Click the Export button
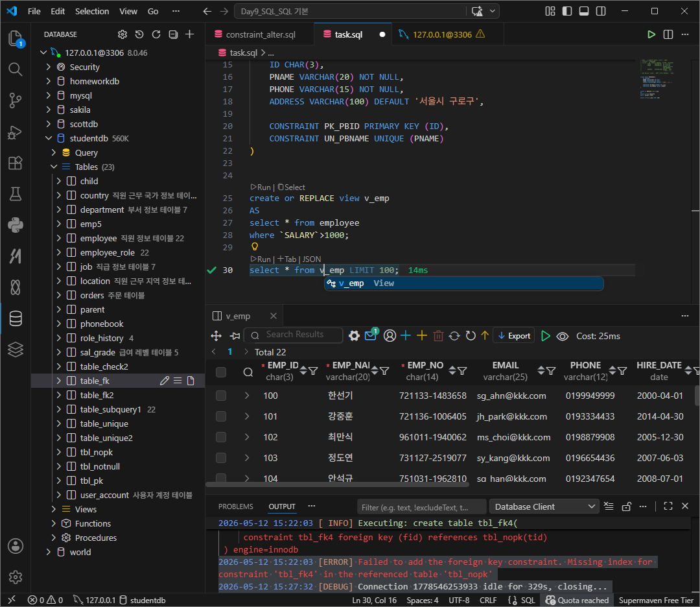This screenshot has height=607, width=700. coord(514,336)
